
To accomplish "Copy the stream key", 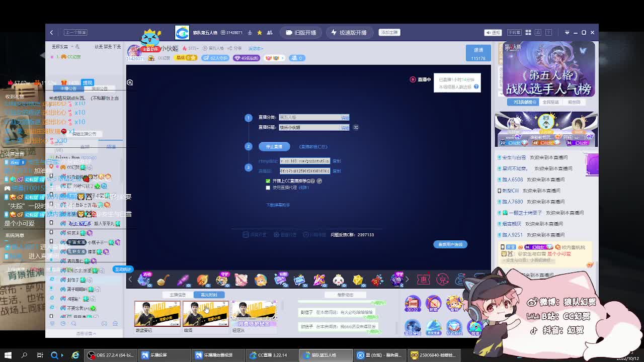I will 337,171.
